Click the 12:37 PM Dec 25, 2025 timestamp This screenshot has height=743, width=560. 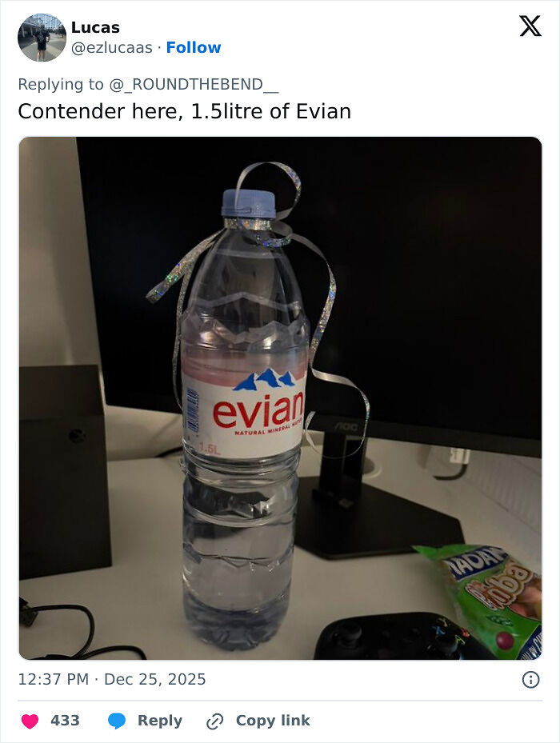112,679
